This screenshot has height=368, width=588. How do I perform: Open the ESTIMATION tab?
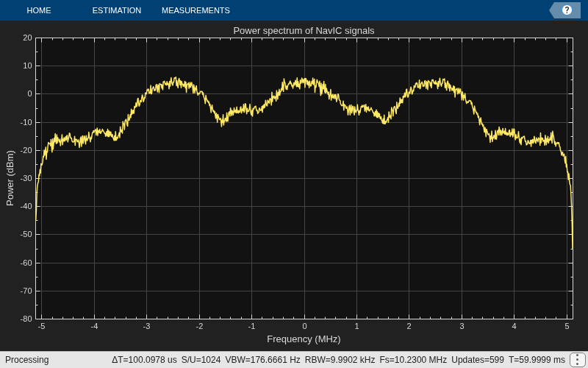(x=117, y=10)
